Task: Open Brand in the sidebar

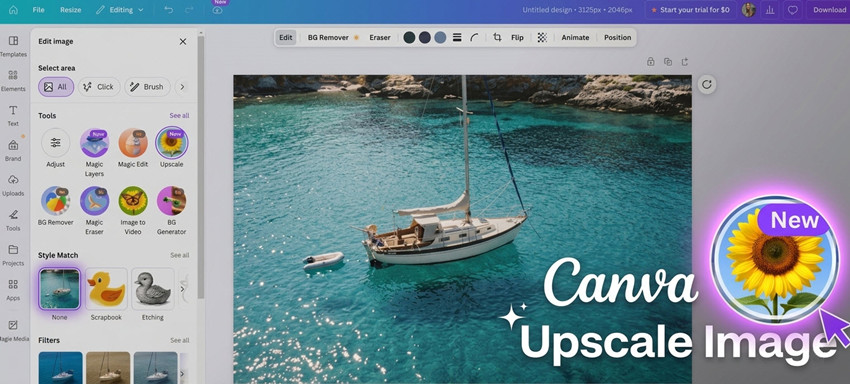Action: click(13, 151)
